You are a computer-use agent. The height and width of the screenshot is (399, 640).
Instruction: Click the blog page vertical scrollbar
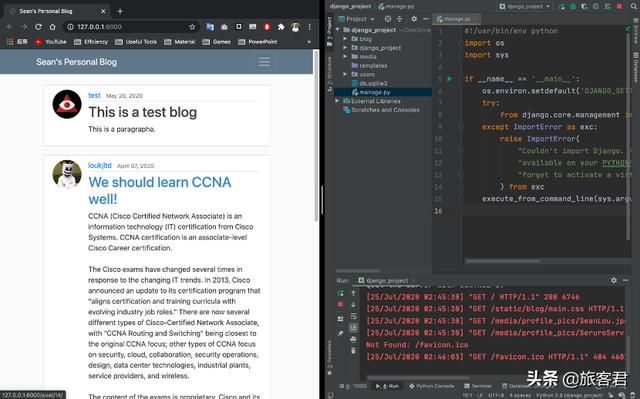(316, 137)
